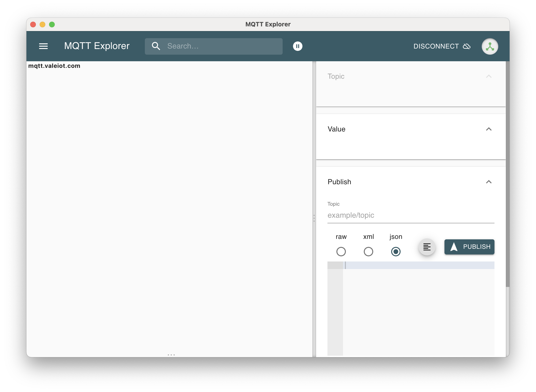The height and width of the screenshot is (392, 536).
Task: Click DISCONNECT to leave the broker
Action: [x=436, y=46]
